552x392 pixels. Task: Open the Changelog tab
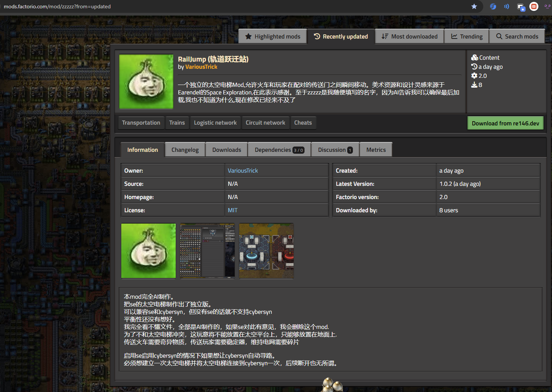click(185, 150)
